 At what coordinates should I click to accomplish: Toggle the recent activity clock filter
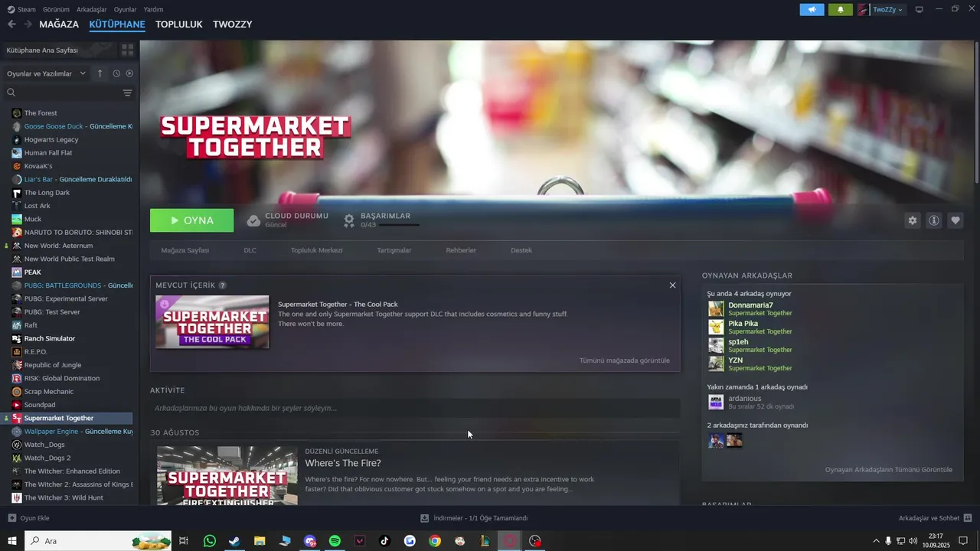116,73
